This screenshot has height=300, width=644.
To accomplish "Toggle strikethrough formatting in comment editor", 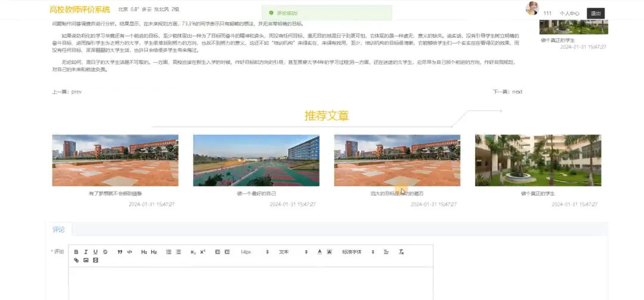I will click(x=105, y=252).
